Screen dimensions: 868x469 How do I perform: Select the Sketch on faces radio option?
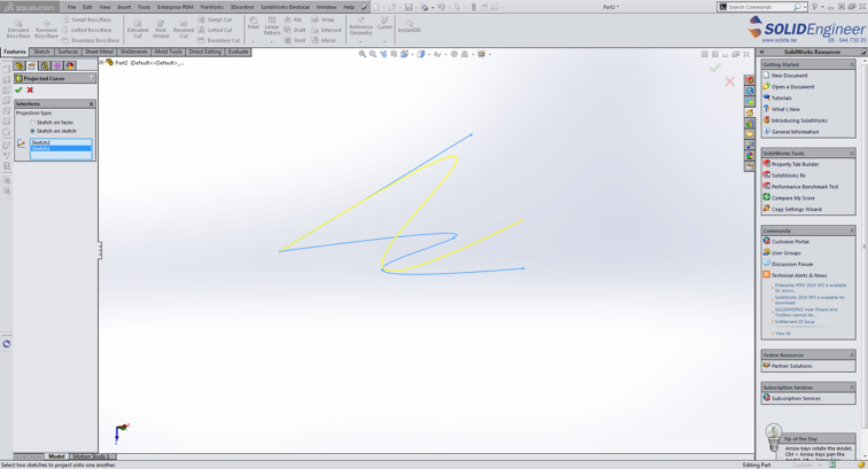pos(33,122)
